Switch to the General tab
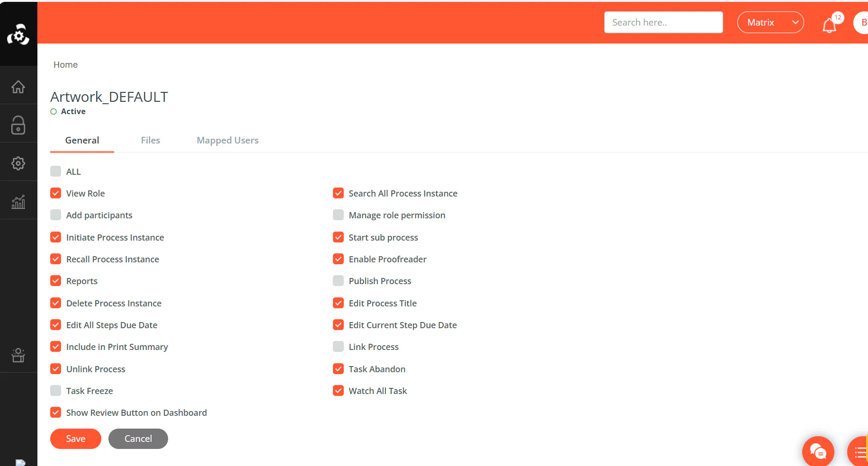Screen dimensions: 868x466 [x=82, y=140]
